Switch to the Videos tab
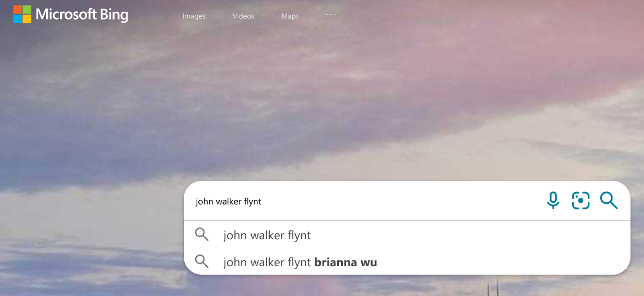The image size is (644, 296). point(243,16)
